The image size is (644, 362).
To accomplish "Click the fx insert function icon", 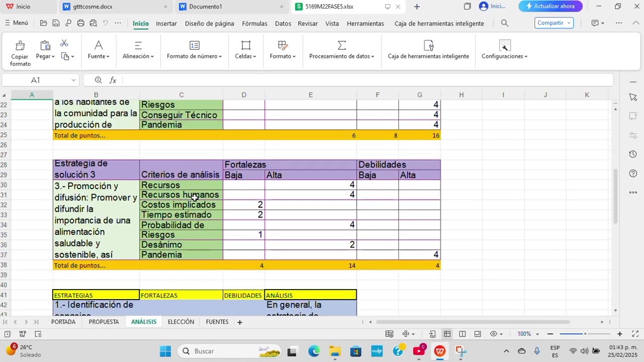I will [x=113, y=80].
